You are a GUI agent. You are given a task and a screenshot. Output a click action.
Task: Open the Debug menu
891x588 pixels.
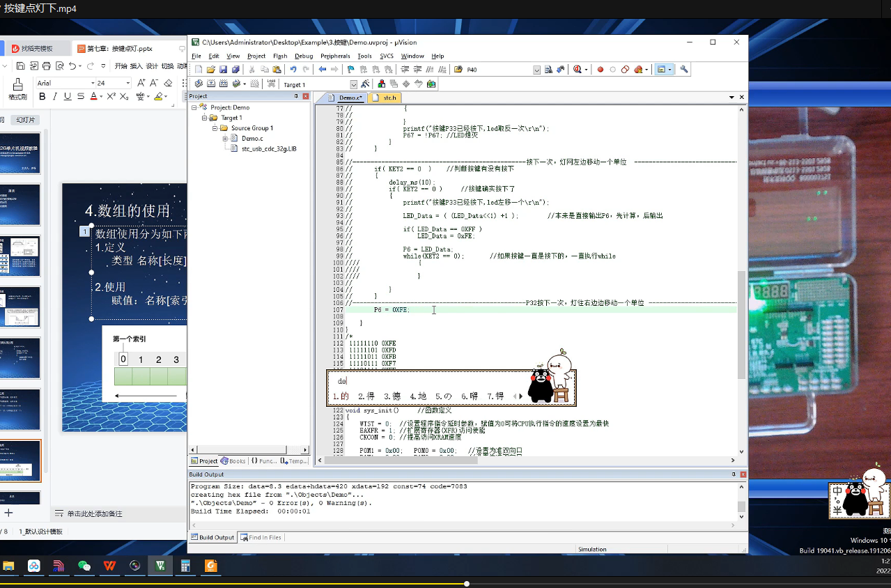tap(304, 56)
